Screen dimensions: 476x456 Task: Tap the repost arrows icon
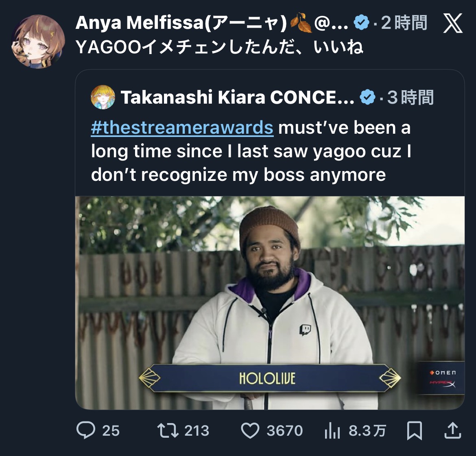pos(168,430)
